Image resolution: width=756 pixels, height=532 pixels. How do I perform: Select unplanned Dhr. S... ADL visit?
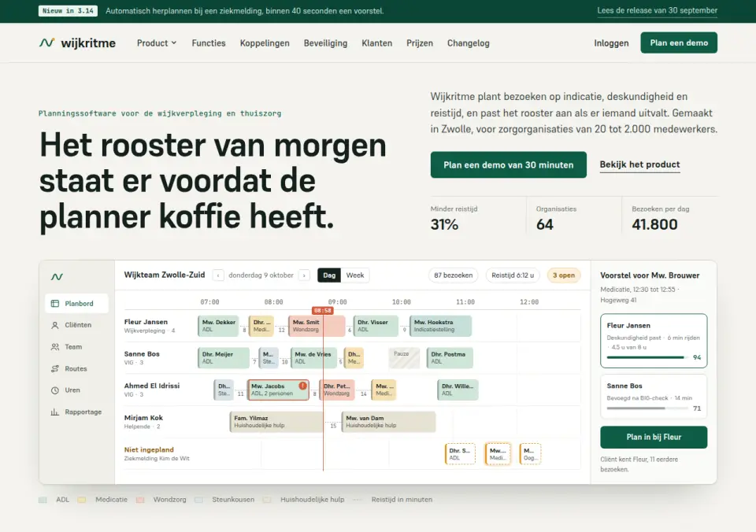coord(460,454)
